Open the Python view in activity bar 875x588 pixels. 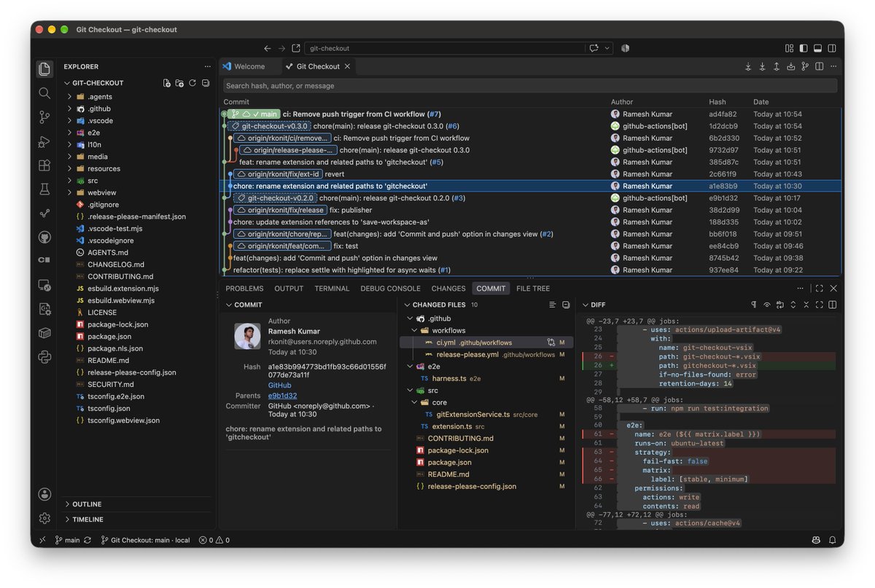pyautogui.click(x=44, y=356)
